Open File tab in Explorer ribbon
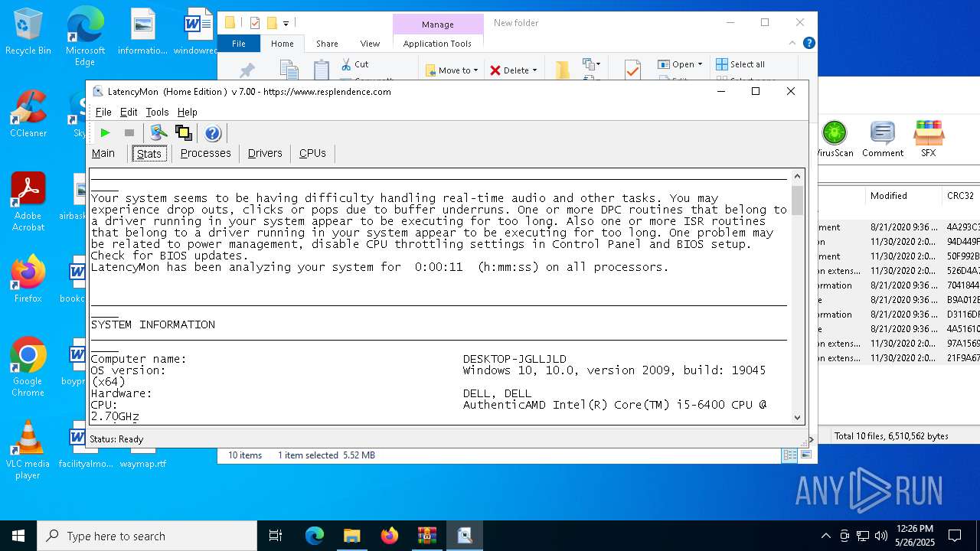980x551 pixels. pos(239,44)
